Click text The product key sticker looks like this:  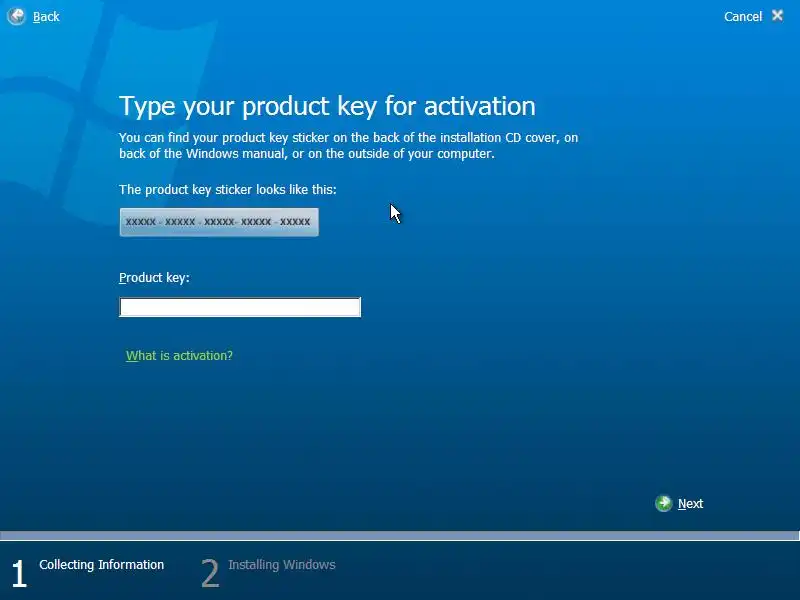[228, 189]
